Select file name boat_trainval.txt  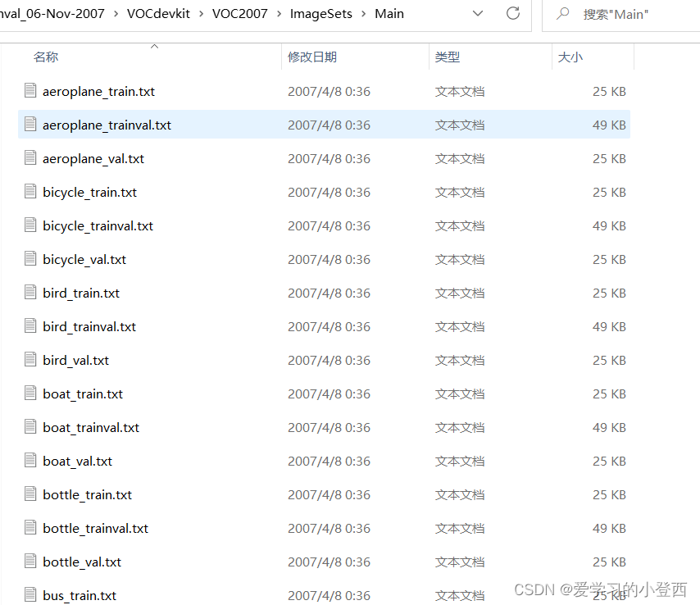click(91, 428)
